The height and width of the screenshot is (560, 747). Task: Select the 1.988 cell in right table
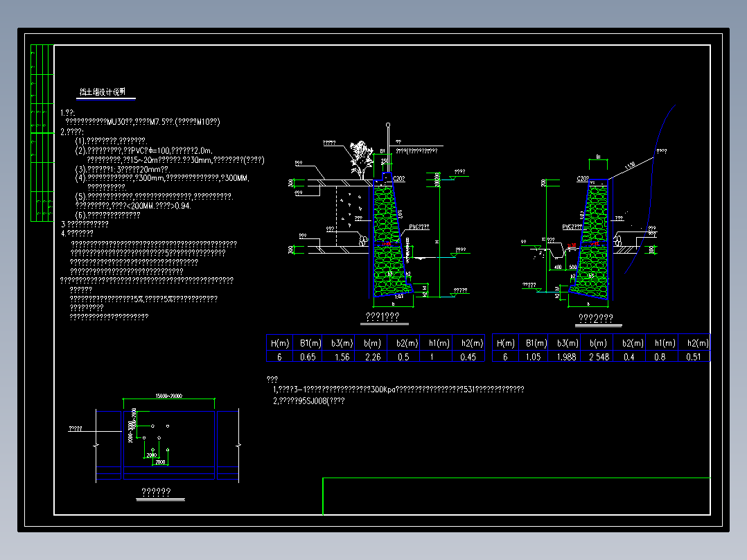pos(566,357)
